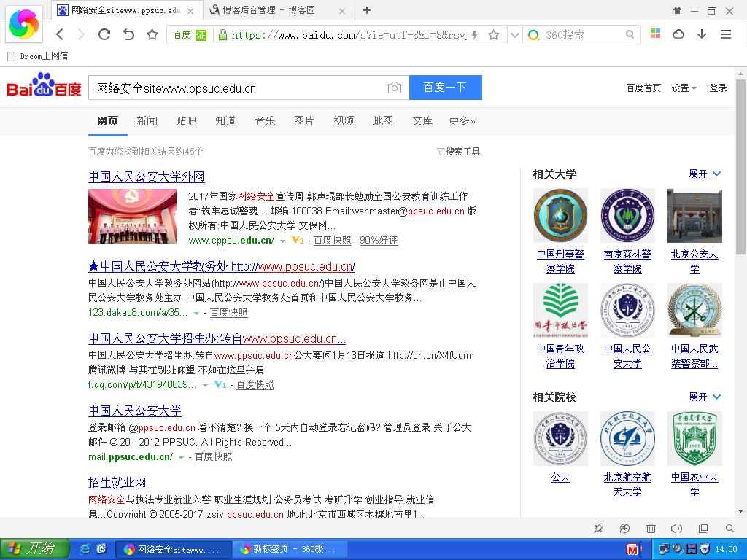Image resolution: width=747 pixels, height=560 pixels.
Task: Open 百度首页 link
Action: pos(643,88)
